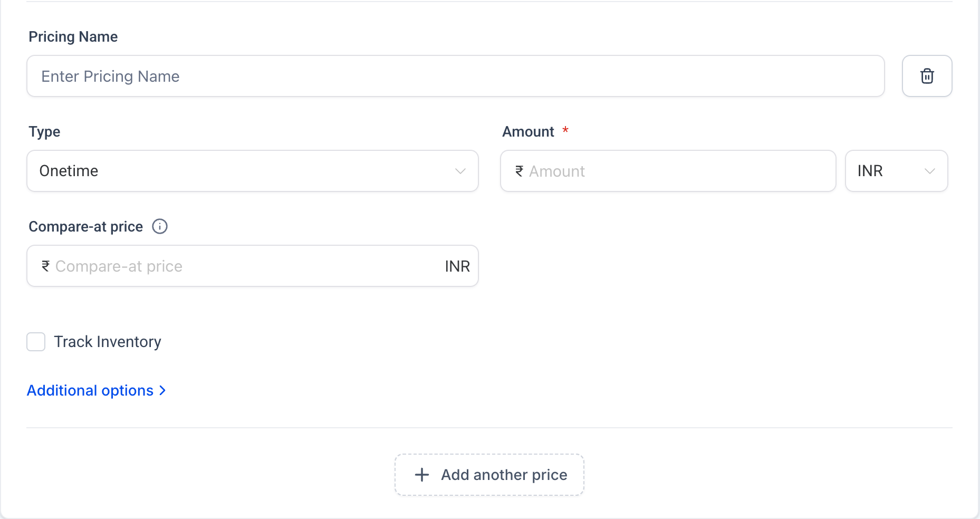Open the INR currency dropdown

[896, 171]
